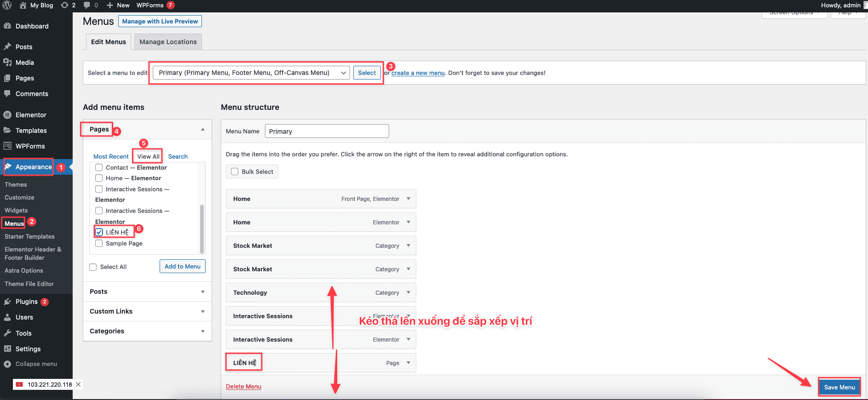Open Plugins from the sidebar plug icon
This screenshot has width=868, height=400.
coord(7,302)
